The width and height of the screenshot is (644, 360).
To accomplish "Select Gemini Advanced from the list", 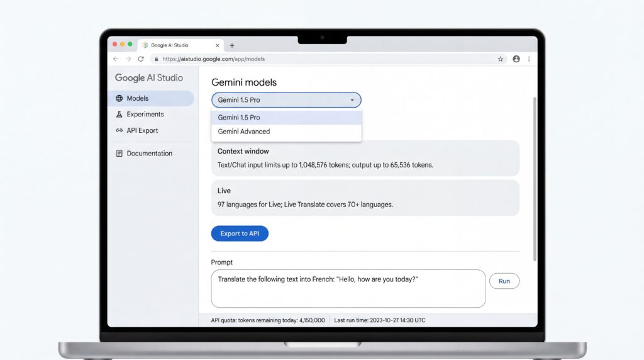I will pyautogui.click(x=286, y=132).
